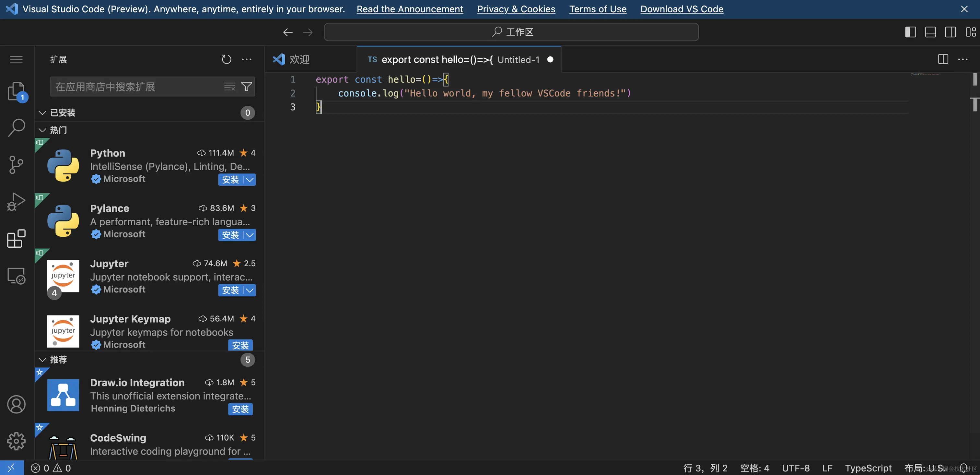Open the Accounts menu icon
Viewport: 980px width, 475px height.
(x=16, y=404)
